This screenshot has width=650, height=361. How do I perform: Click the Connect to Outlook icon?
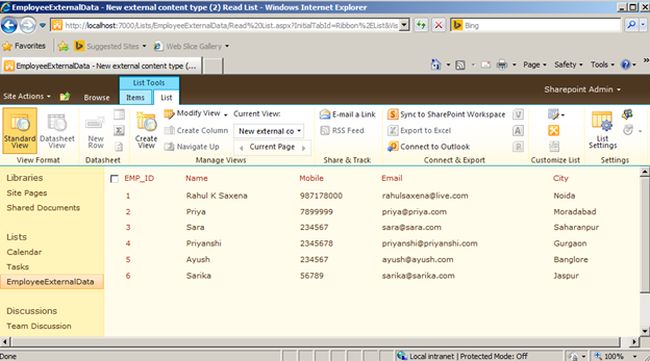pos(393,146)
